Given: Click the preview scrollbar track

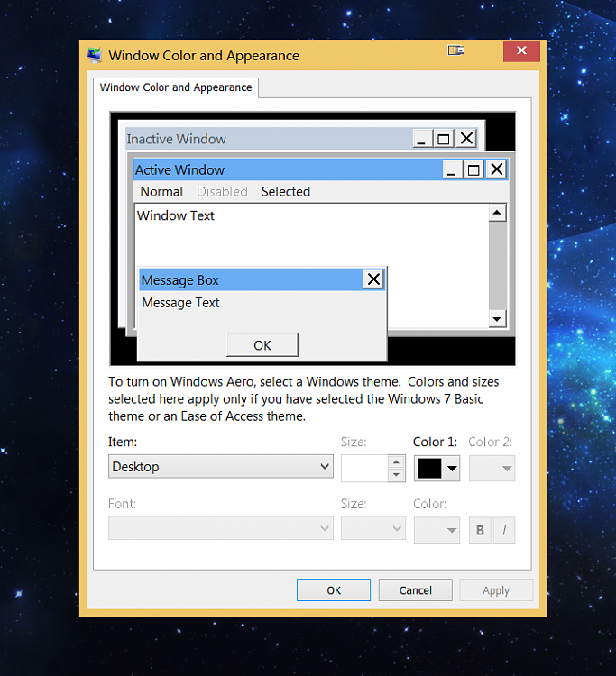Looking at the screenshot, I should (x=497, y=266).
